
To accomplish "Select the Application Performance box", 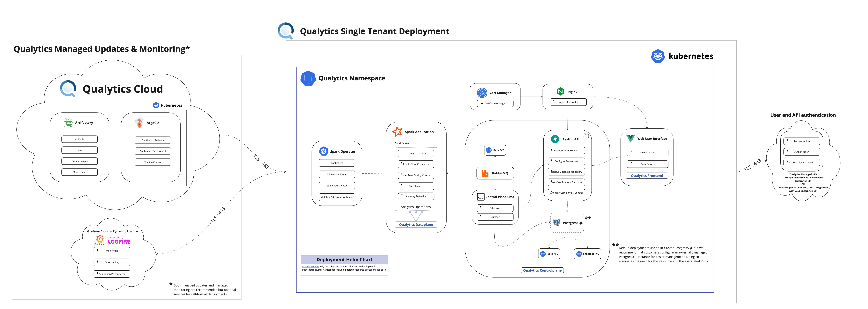I will [x=112, y=274].
